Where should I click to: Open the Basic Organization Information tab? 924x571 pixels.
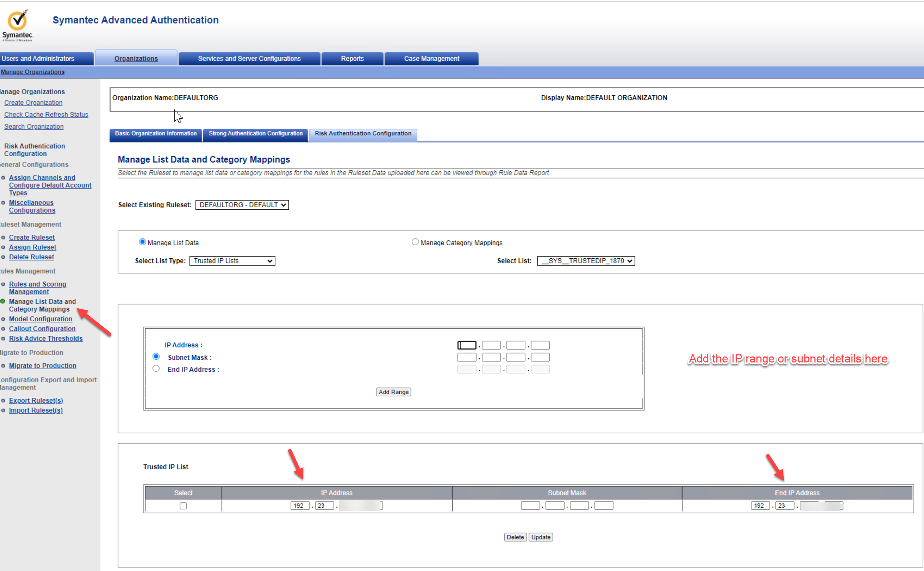coord(155,134)
